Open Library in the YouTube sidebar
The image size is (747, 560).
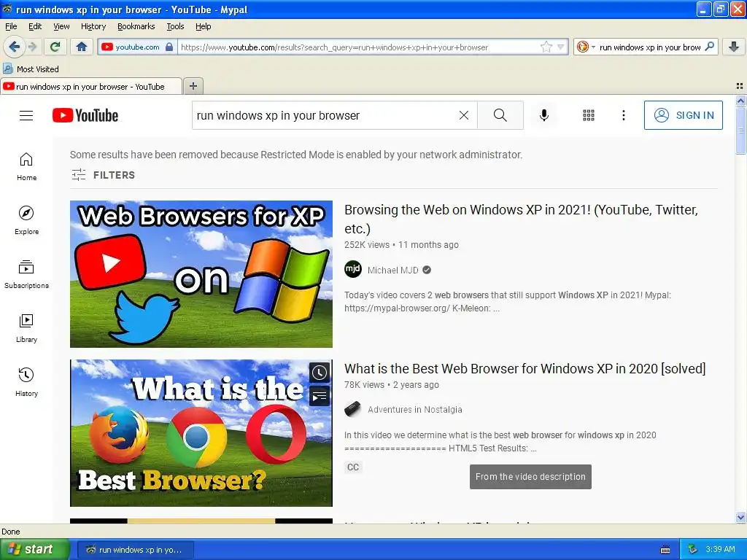coord(26,328)
